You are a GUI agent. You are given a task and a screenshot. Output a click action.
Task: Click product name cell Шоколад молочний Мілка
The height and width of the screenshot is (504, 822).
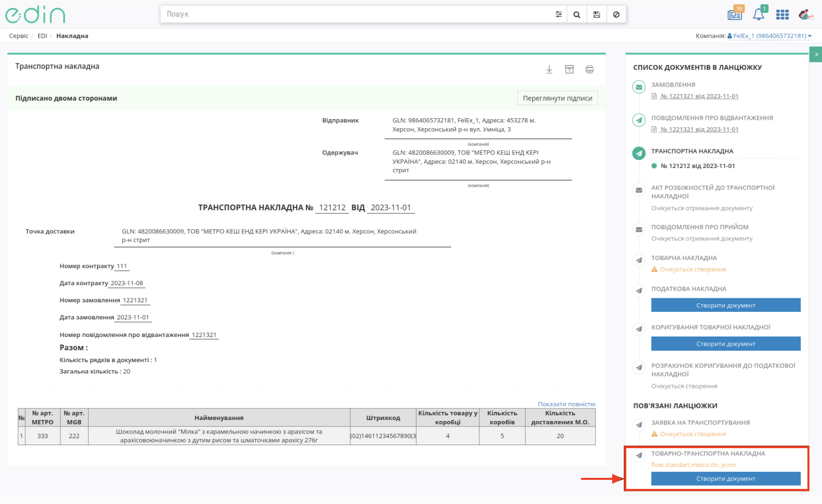219,436
